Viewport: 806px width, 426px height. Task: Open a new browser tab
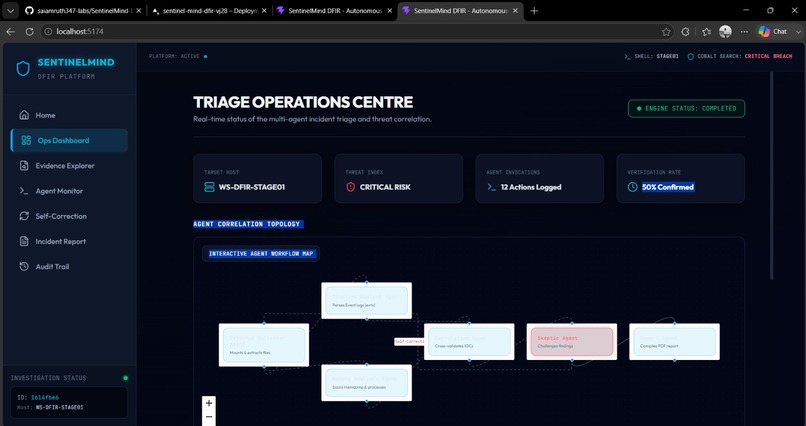click(x=534, y=10)
